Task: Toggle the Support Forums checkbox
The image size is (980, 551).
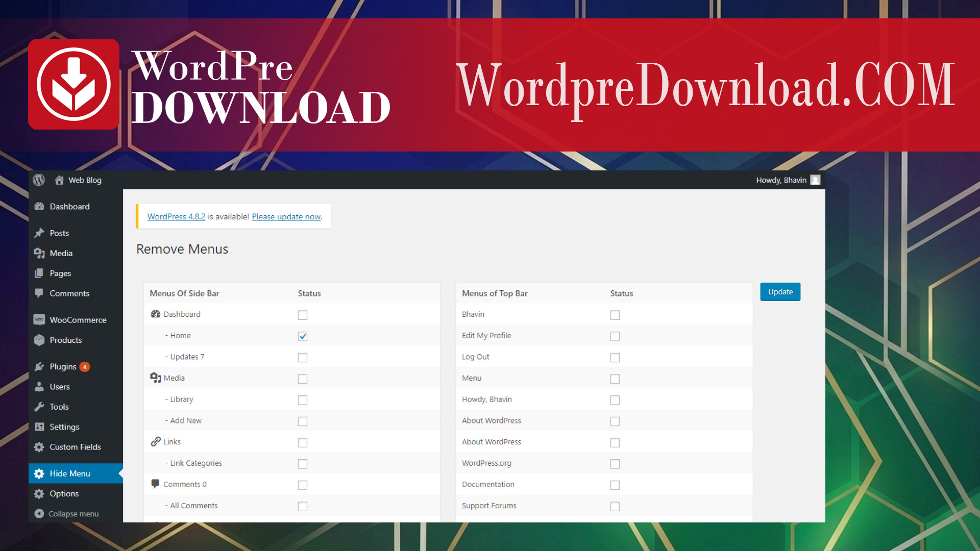Action: pyautogui.click(x=615, y=507)
